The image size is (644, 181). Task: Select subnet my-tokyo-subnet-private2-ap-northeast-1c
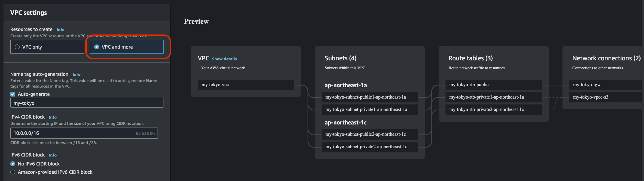click(369, 147)
